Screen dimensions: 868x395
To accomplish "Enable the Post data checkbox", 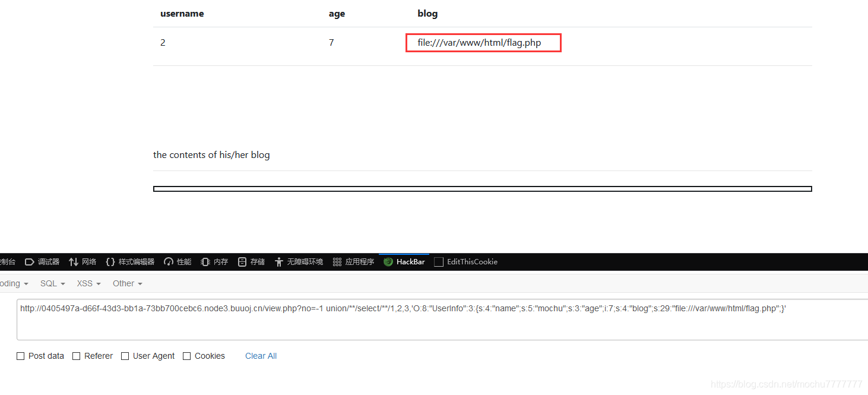I will point(21,356).
